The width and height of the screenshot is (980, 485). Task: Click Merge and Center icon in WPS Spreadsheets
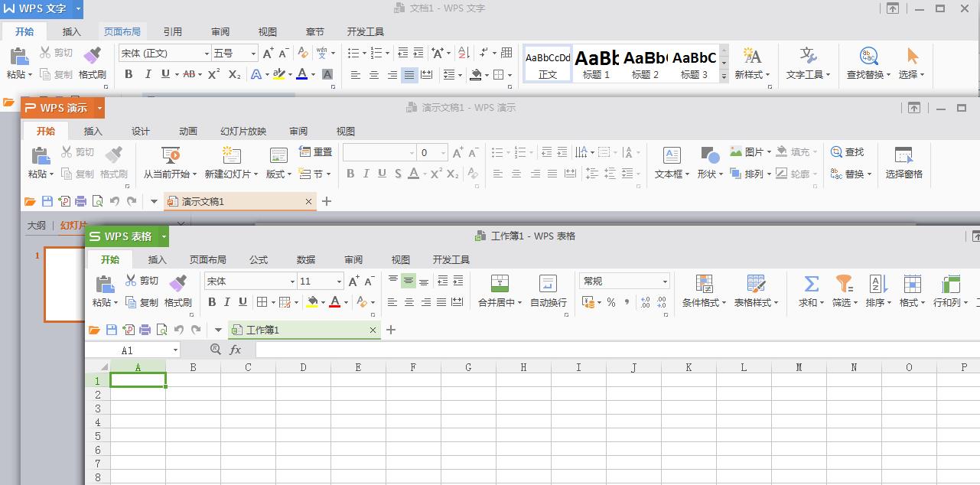pos(500,284)
